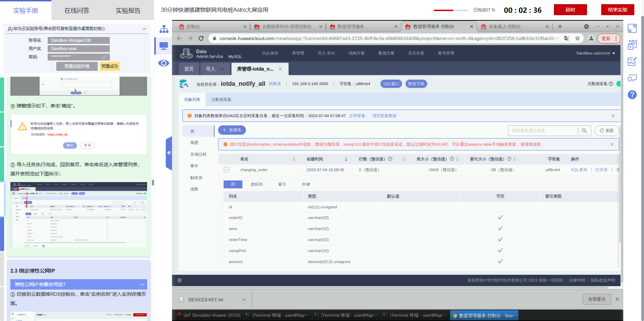Open the 数据字典 button
Screen dimensions: 644x321
(416, 84)
